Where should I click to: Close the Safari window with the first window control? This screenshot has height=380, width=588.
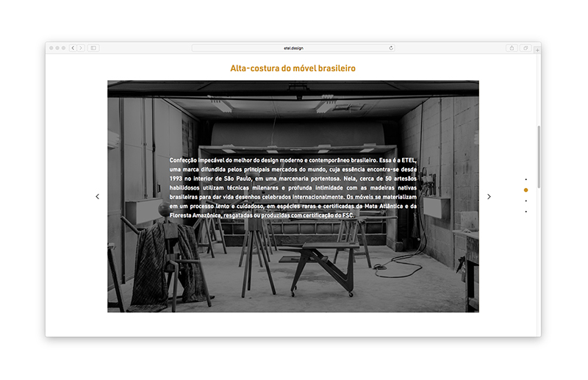(51, 48)
